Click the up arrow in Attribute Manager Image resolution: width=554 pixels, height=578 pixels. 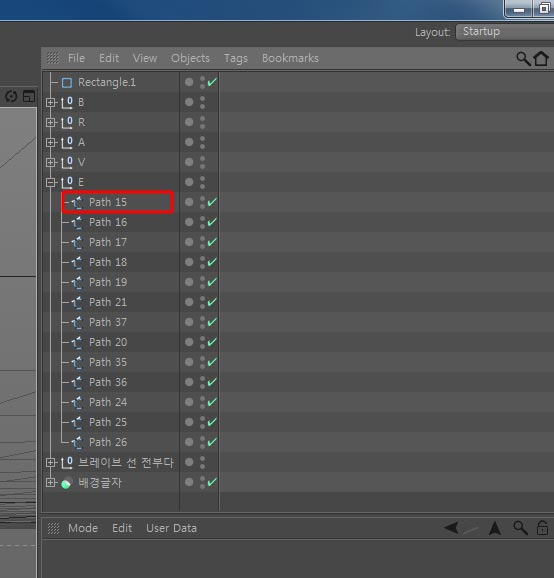[495, 528]
